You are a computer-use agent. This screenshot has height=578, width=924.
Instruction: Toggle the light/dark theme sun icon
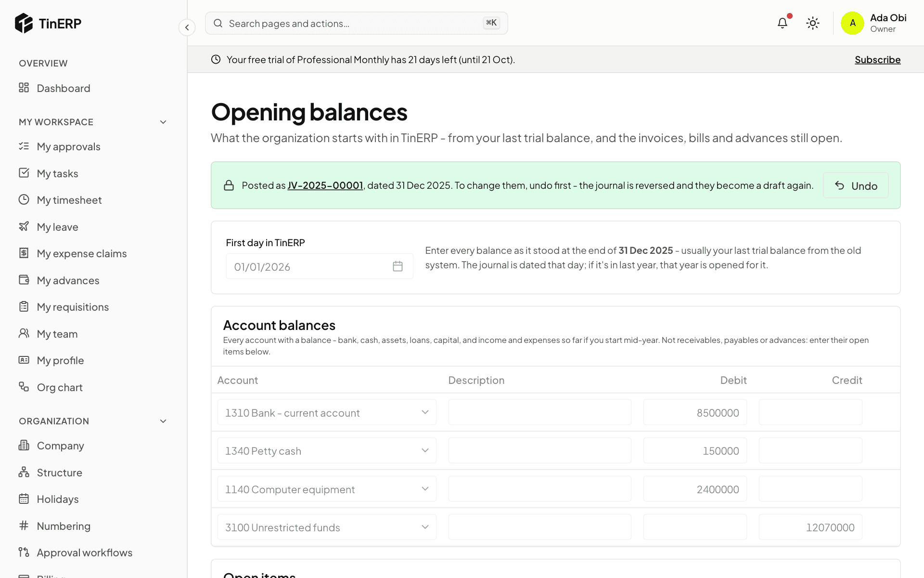[x=813, y=23]
